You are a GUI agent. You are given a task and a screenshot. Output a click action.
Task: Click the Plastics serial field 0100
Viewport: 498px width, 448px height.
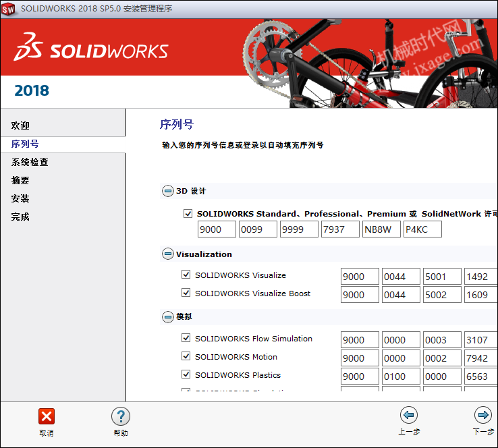[x=401, y=376]
